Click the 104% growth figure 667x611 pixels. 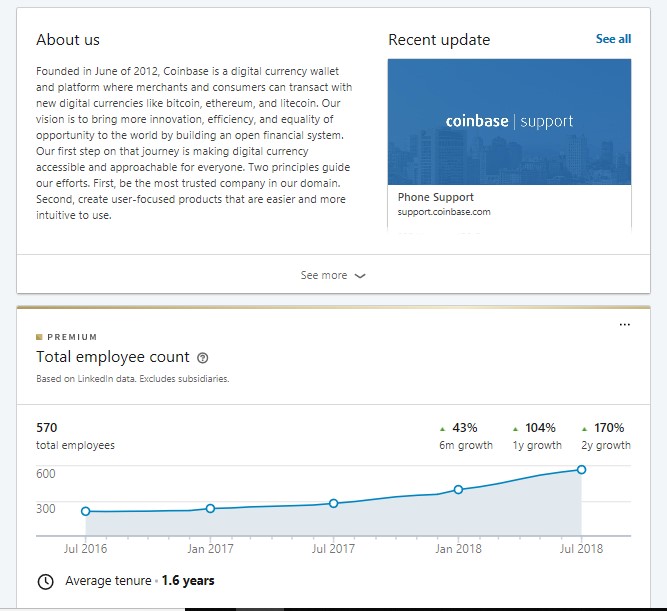540,428
